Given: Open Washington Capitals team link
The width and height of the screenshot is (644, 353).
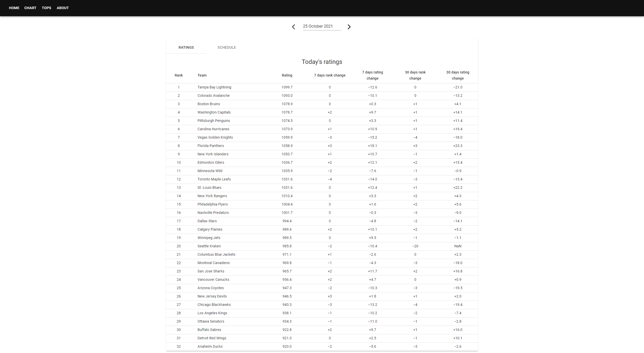Looking at the screenshot, I should [x=214, y=112].
